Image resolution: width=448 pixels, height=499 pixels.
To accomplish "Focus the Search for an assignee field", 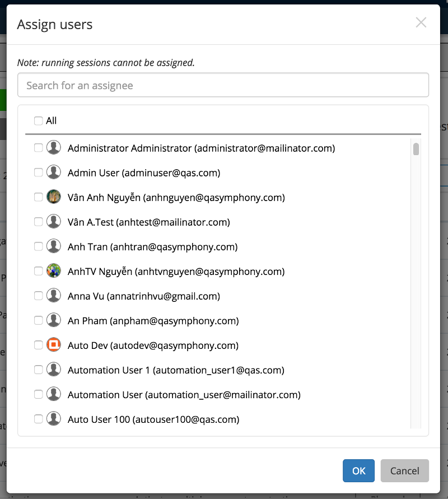I will click(223, 85).
